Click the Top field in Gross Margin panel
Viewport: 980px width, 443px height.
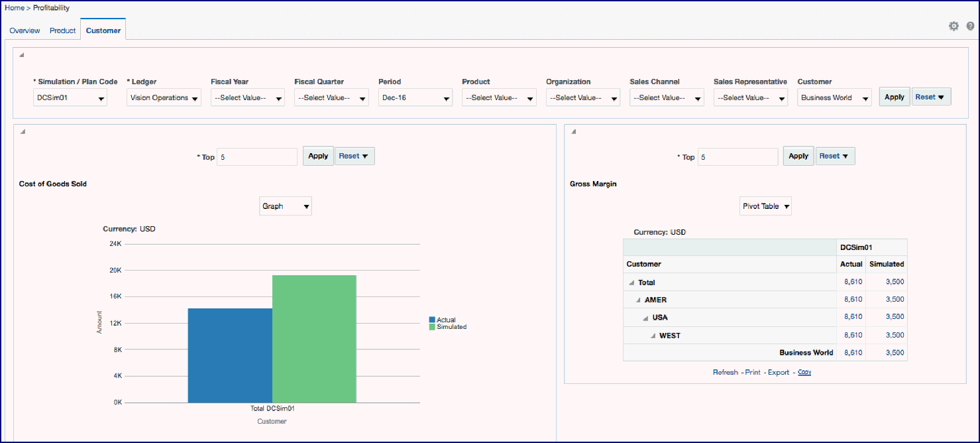point(738,157)
